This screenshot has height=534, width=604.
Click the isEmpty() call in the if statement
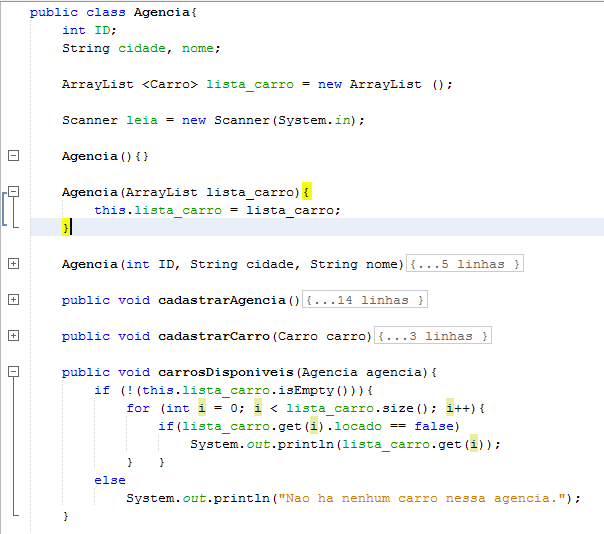[313, 390]
